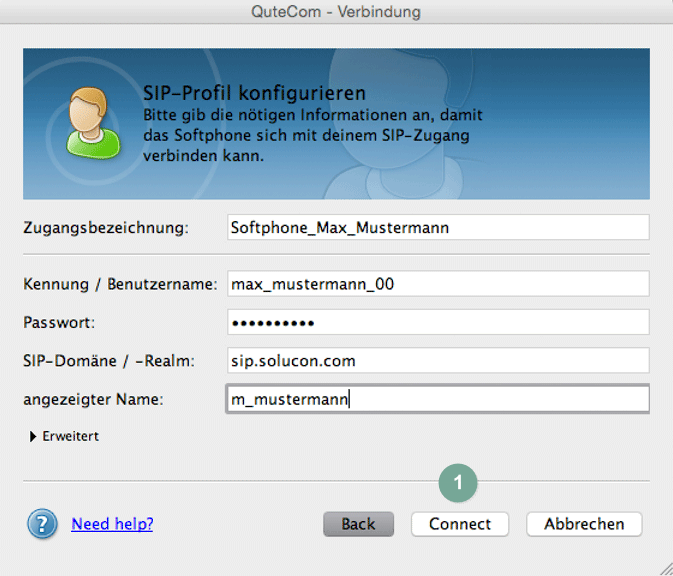
Task: Click the SIP-Domäne / -Realm field
Action: tap(438, 360)
